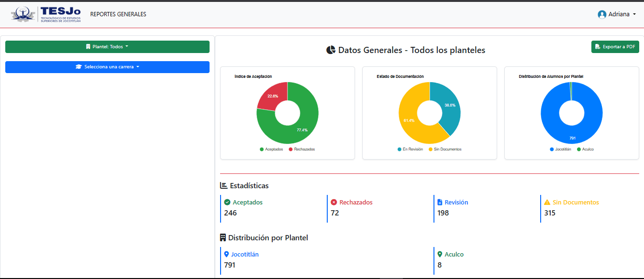The image size is (644, 279).
Task: Click the Exportar a PDF button
Action: [x=615, y=47]
